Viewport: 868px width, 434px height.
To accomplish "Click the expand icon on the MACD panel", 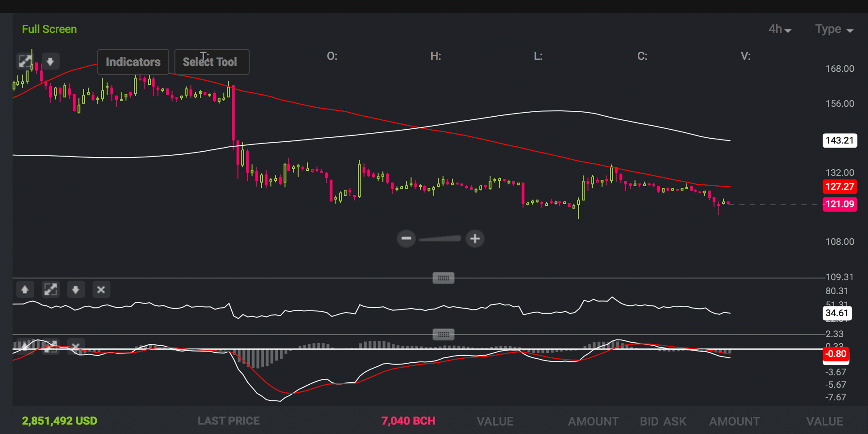I will tap(50, 346).
